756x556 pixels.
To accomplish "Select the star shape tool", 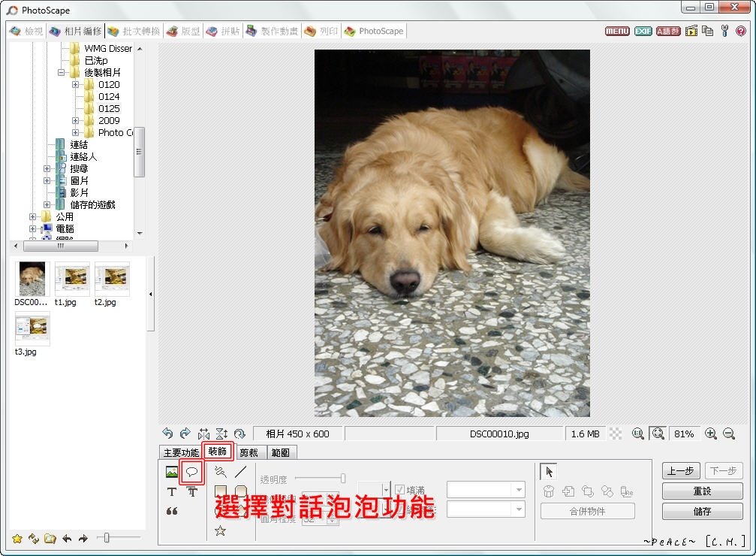I will tap(220, 531).
